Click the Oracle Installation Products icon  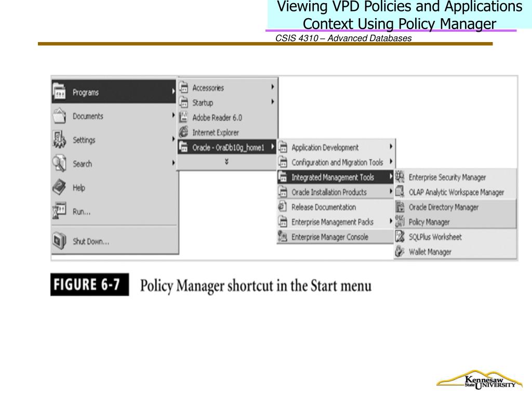283,192
